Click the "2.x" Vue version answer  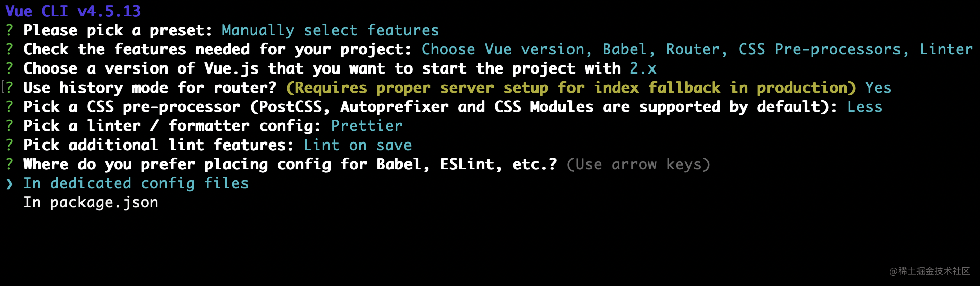click(x=643, y=68)
